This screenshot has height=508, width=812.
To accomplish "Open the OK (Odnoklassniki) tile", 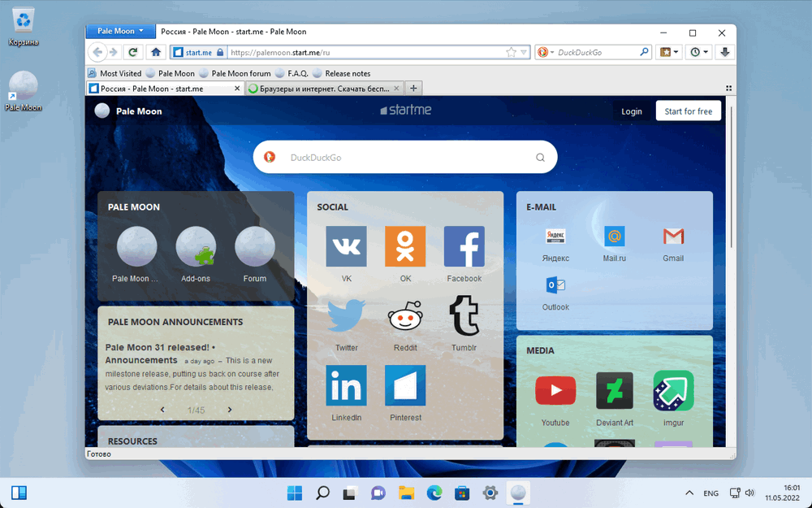I will coord(405,246).
